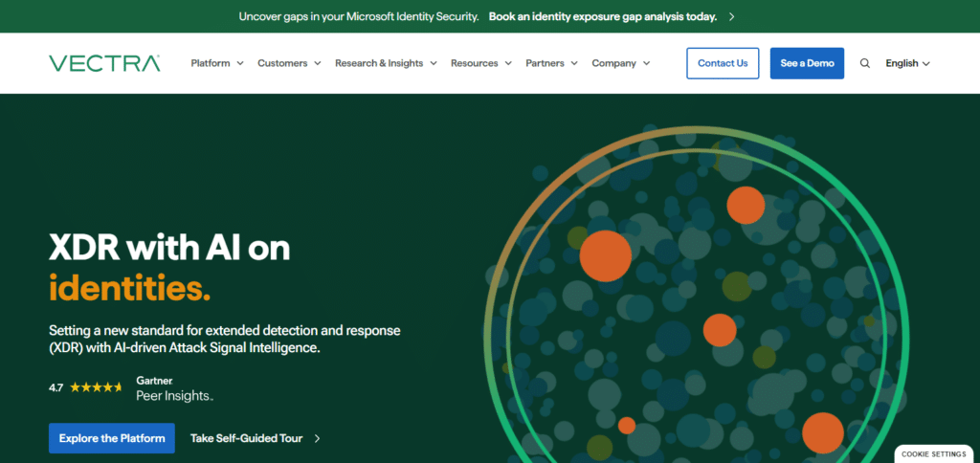Open the English language dropdown
Screen dimensions: 980x463
pos(907,63)
